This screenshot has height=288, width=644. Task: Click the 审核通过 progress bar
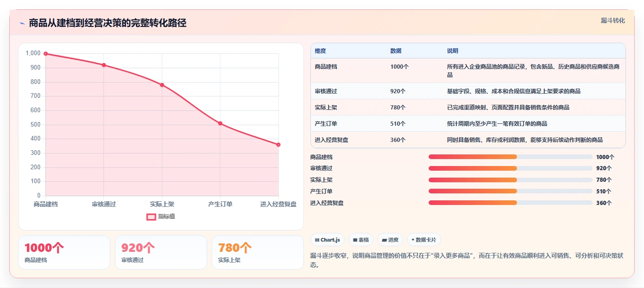[511, 168]
